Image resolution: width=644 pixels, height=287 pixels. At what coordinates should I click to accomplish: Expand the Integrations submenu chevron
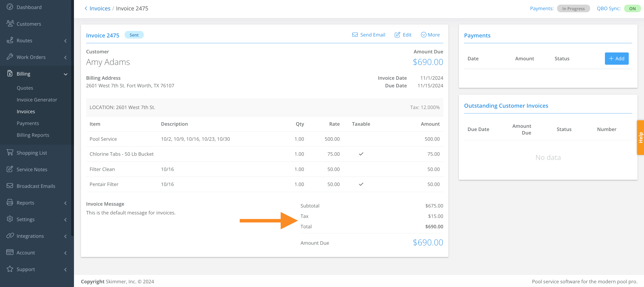pyautogui.click(x=65, y=236)
